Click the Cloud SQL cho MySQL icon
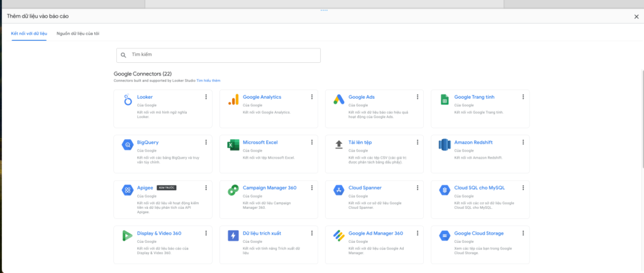This screenshot has width=644, height=273. click(445, 190)
